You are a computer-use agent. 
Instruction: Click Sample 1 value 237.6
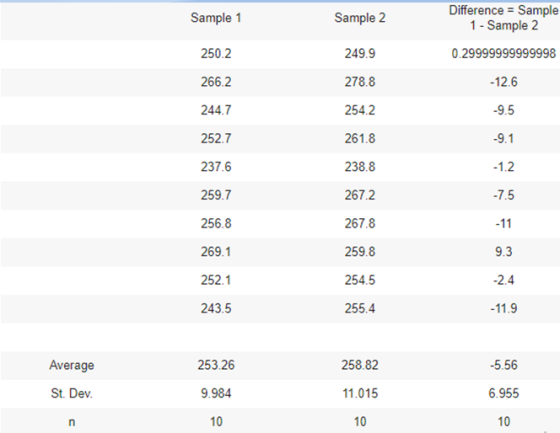tap(216, 167)
